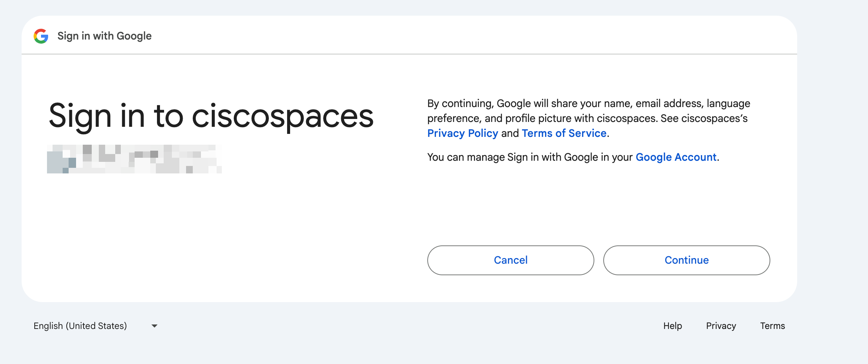The width and height of the screenshot is (868, 364).
Task: Open the Terms link in the footer
Action: click(x=773, y=326)
